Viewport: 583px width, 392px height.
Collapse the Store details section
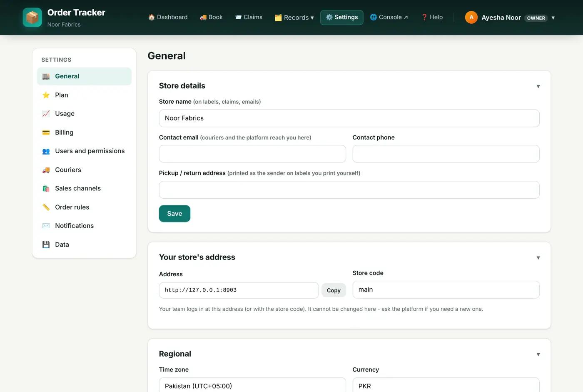(x=538, y=86)
